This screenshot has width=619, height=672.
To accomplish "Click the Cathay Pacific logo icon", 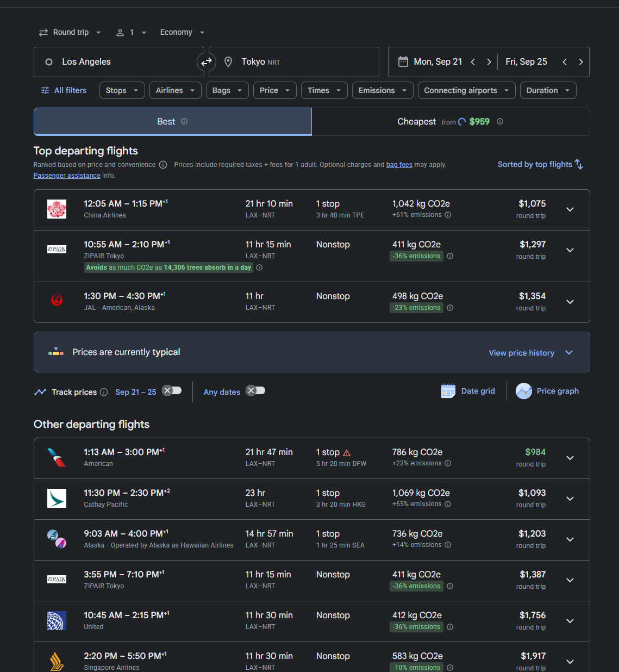I will pos(57,498).
